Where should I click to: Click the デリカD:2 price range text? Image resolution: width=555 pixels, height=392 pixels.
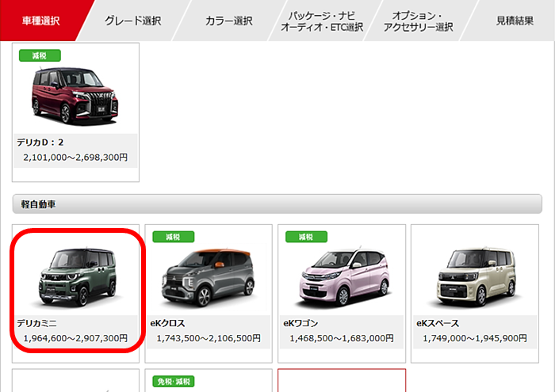pos(75,157)
